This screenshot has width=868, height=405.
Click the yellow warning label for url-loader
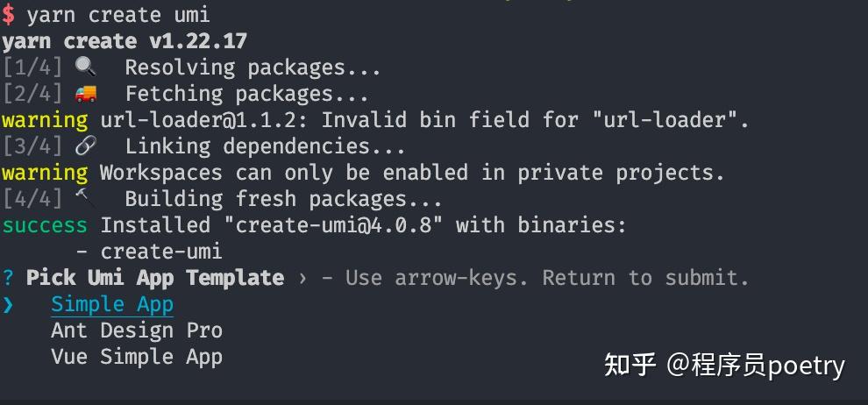pos(45,120)
